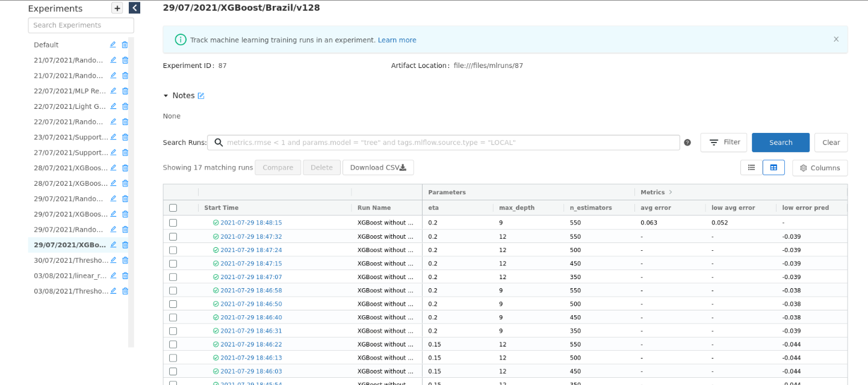Select the checkbox for the 18:47:32 run
The image size is (868, 385).
coord(173,236)
